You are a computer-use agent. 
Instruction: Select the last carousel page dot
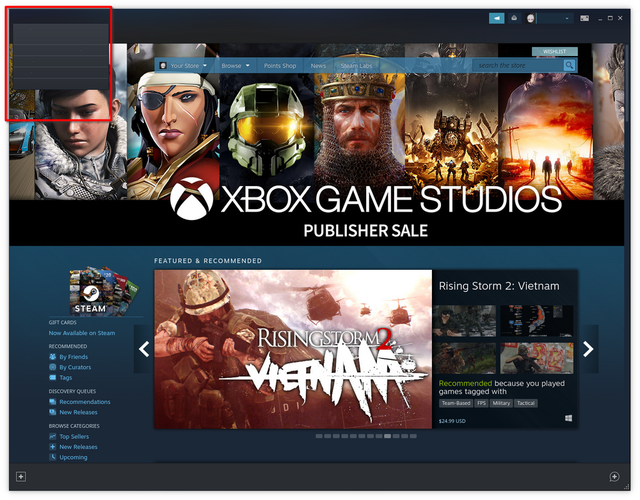pos(413,436)
